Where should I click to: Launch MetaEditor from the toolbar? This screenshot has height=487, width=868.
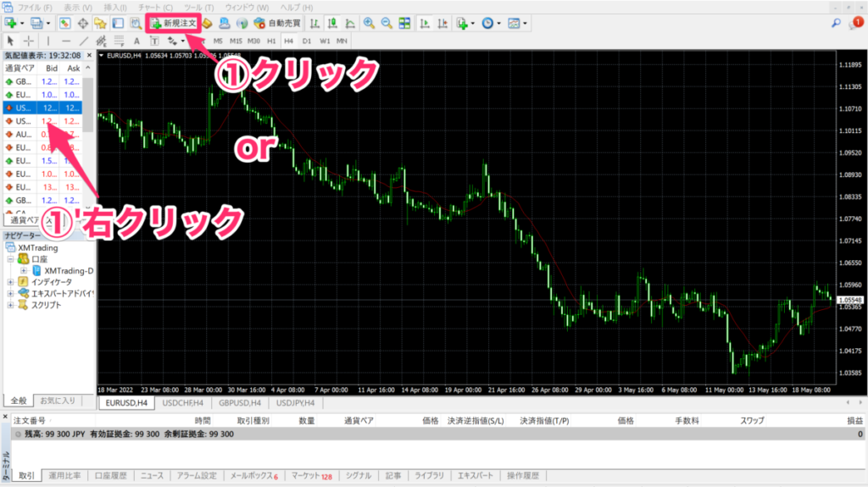pos(207,23)
